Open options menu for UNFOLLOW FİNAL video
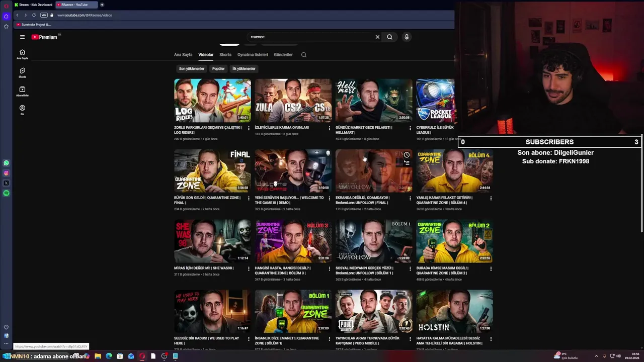The height and width of the screenshot is (362, 644). (x=410, y=198)
